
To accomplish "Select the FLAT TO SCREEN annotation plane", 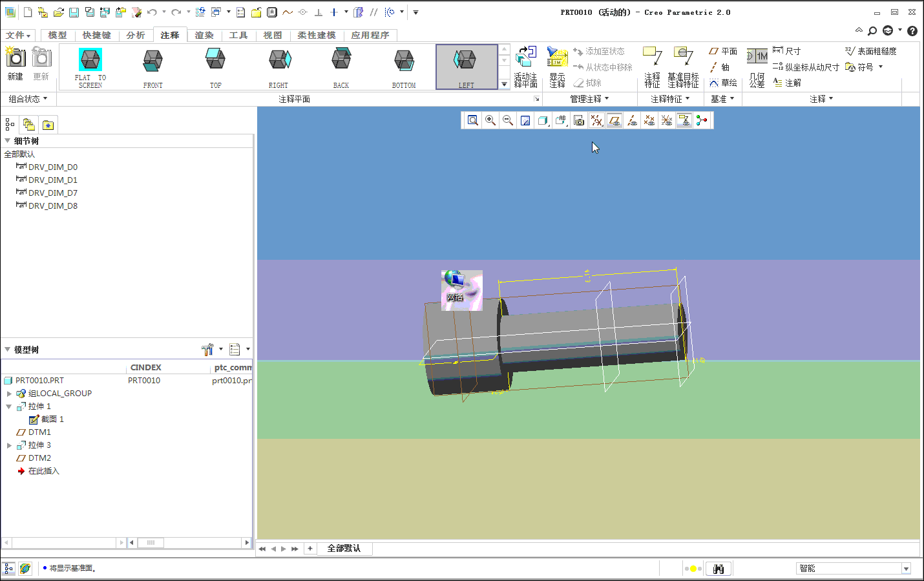I will (90, 67).
